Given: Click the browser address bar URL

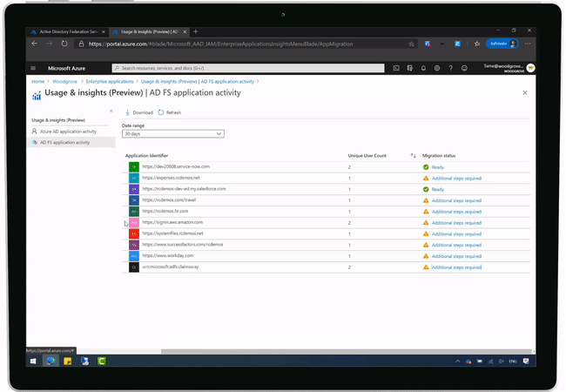Looking at the screenshot, I should click(x=235, y=43).
